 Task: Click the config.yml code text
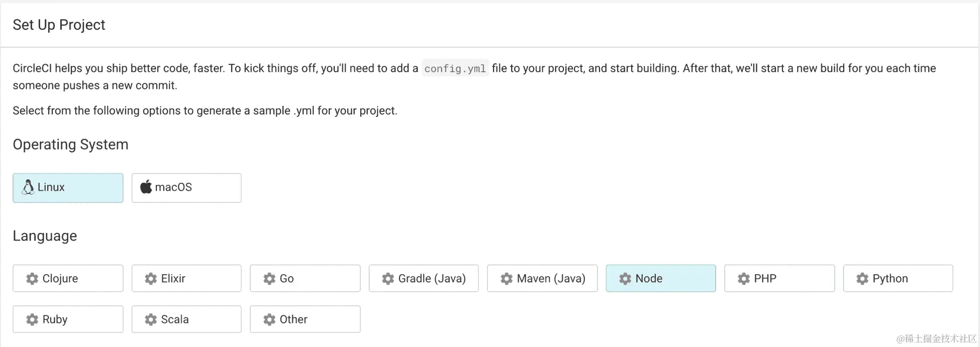click(455, 68)
